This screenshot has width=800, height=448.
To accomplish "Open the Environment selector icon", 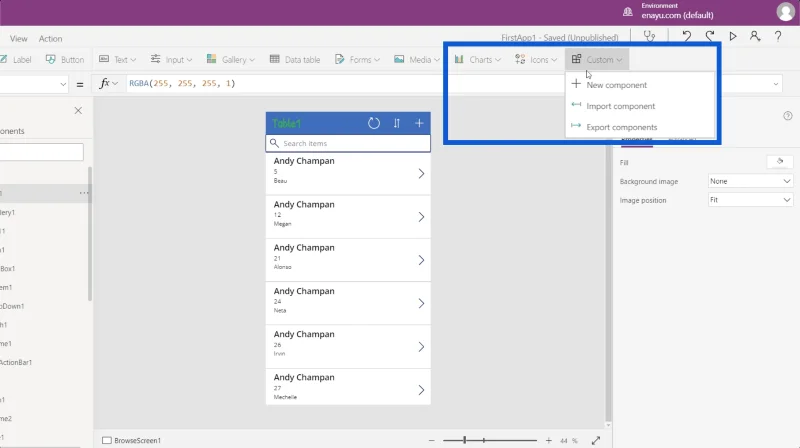I will (x=628, y=11).
